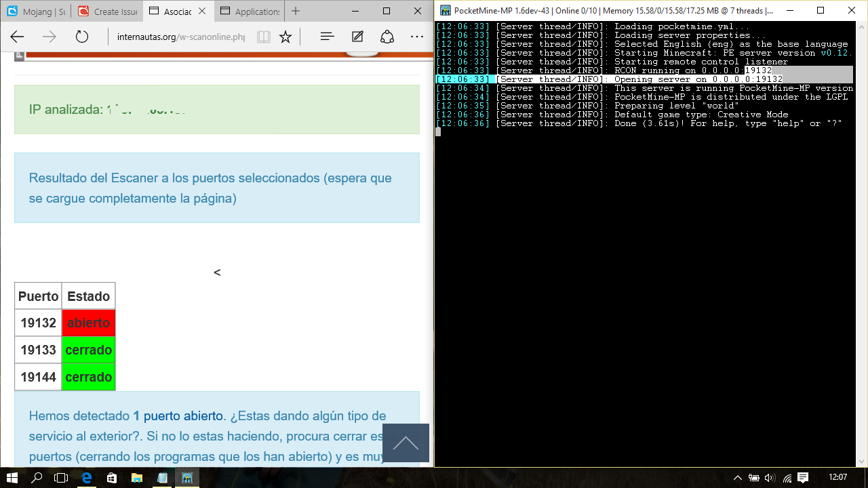The width and height of the screenshot is (868, 488).
Task: Switch to the Mojang tab
Action: 37,12
